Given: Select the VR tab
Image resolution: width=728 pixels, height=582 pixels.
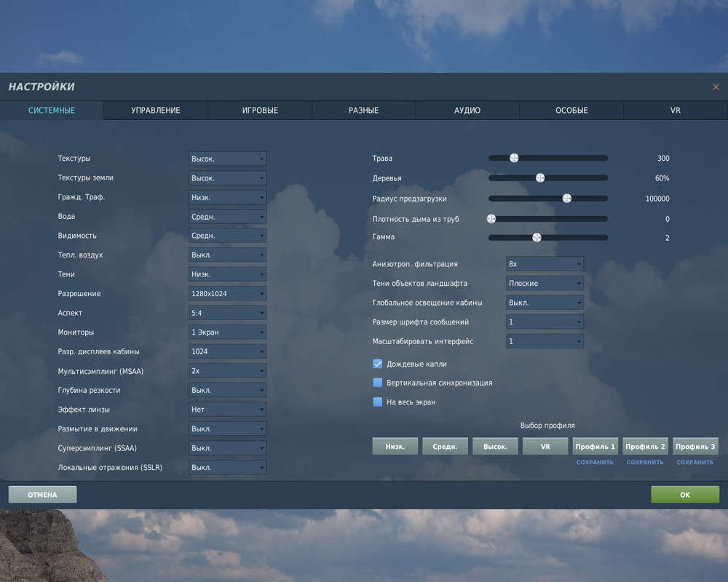Looking at the screenshot, I should point(674,110).
